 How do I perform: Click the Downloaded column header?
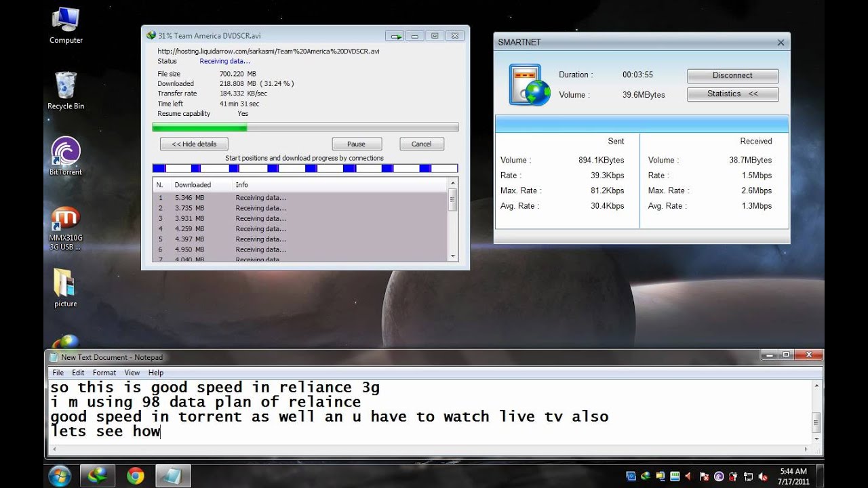(x=201, y=184)
